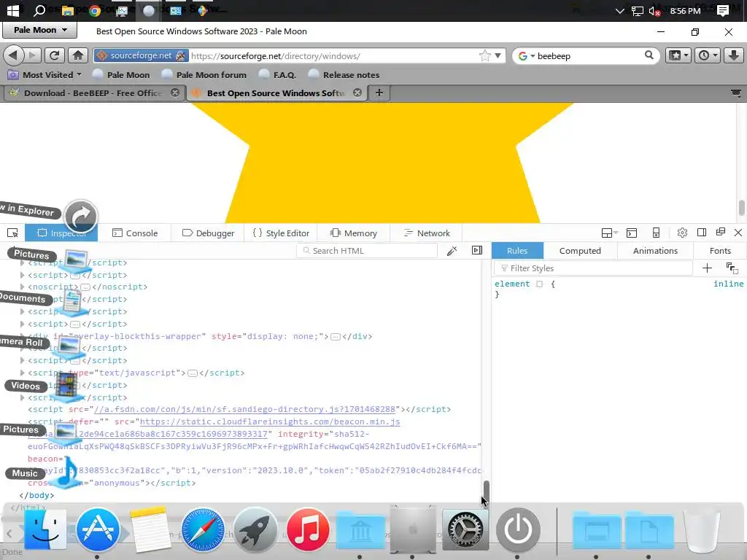
Task: Open the Windows Start menu
Action: coord(13,10)
